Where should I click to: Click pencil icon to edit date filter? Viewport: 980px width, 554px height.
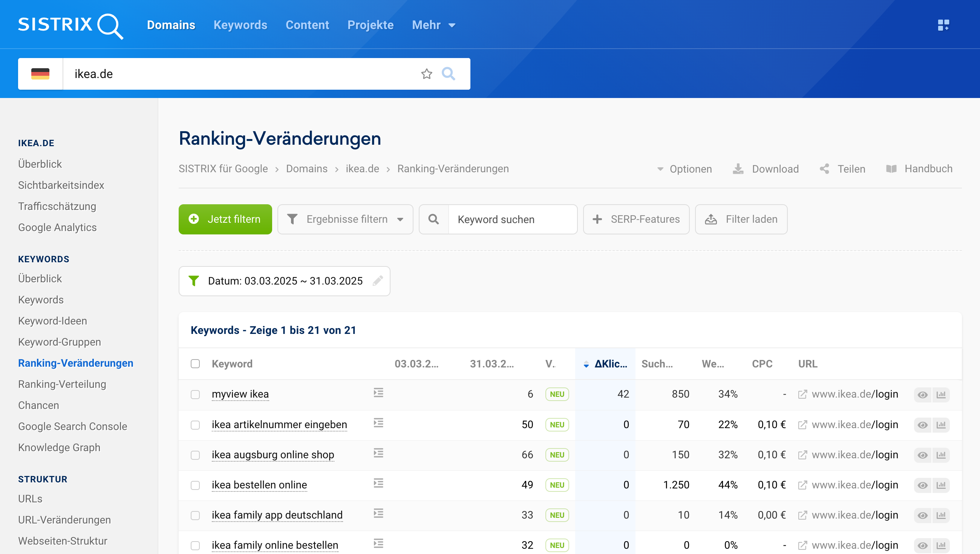pyautogui.click(x=377, y=281)
